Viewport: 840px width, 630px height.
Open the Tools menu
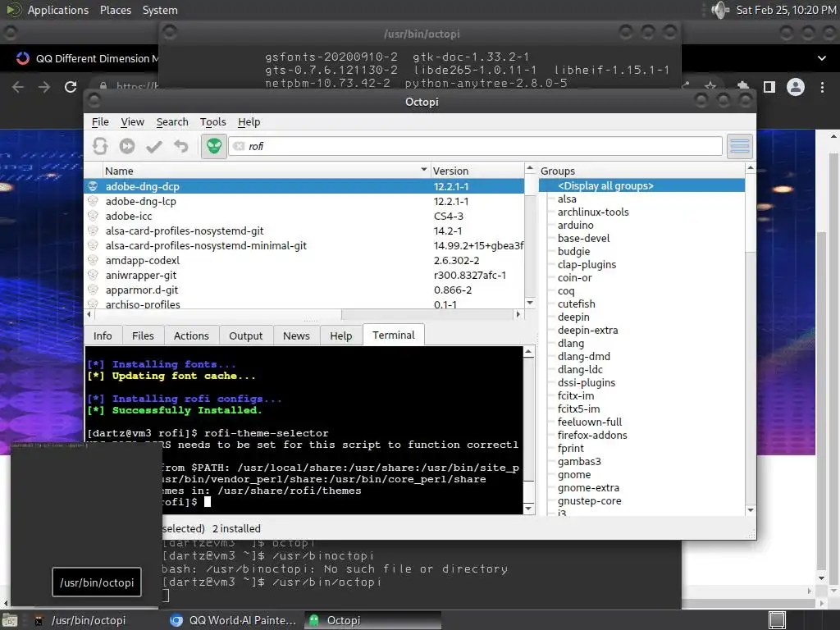(212, 122)
